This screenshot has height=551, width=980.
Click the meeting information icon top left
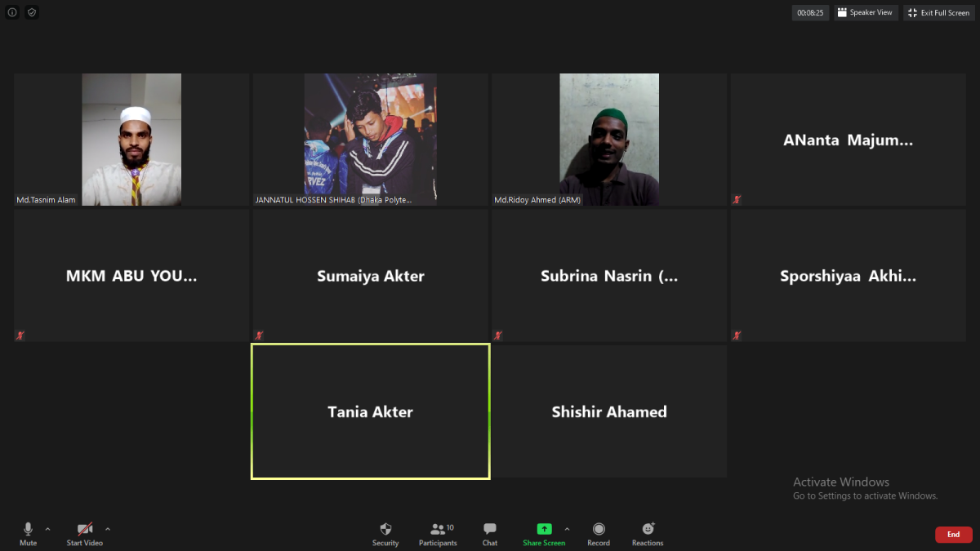(x=11, y=12)
